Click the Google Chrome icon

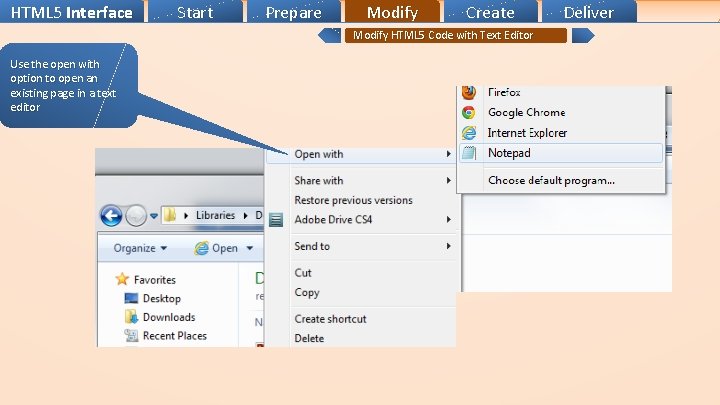pyautogui.click(x=469, y=112)
